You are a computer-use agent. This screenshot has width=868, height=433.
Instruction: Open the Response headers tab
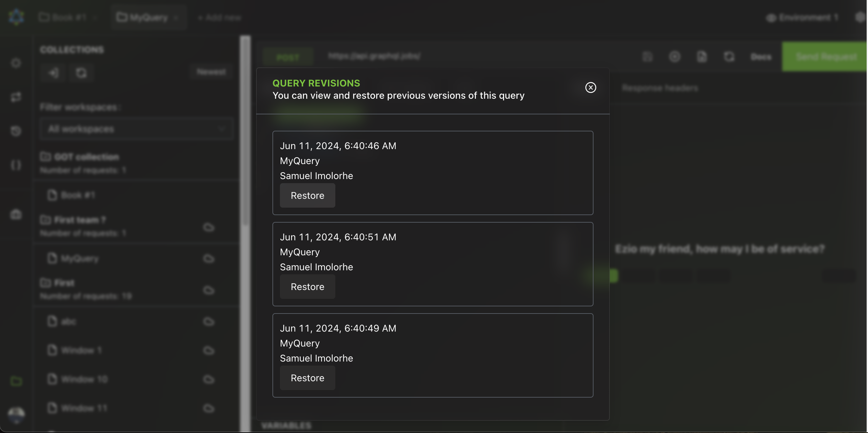660,88
